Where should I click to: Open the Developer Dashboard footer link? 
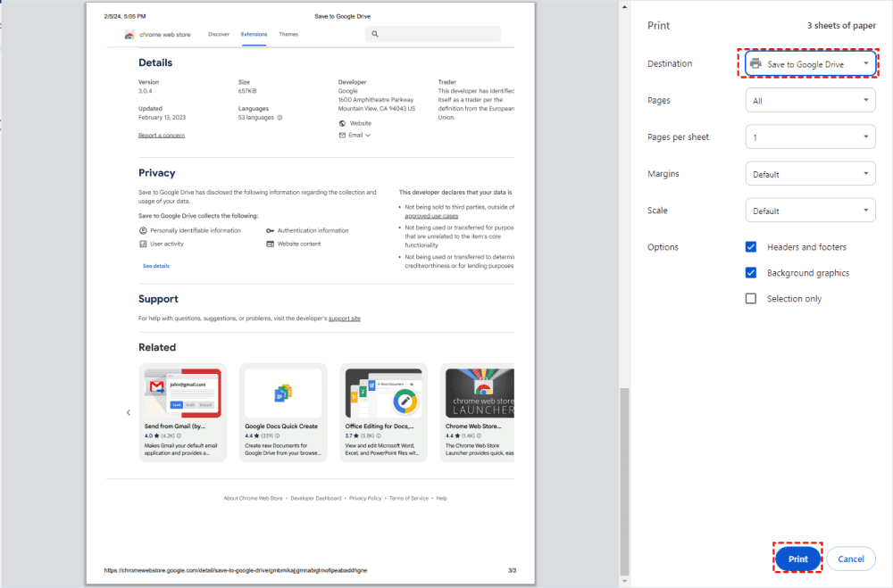[x=316, y=499]
